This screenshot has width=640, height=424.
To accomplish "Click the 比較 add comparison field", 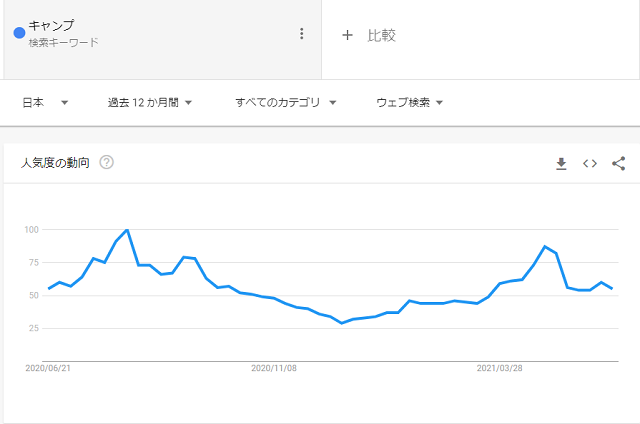I will tap(480, 39).
